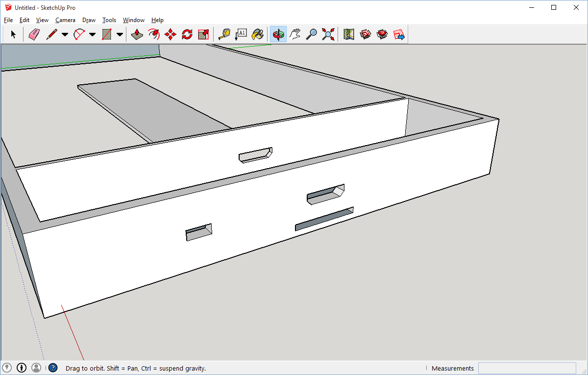Maximize the SketchUp window

pyautogui.click(x=554, y=7)
